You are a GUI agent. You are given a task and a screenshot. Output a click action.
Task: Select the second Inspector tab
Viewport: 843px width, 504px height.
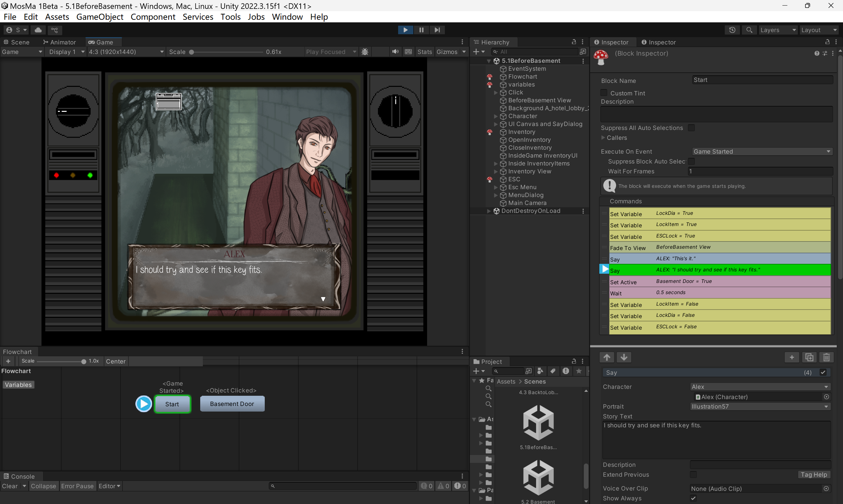coord(658,42)
